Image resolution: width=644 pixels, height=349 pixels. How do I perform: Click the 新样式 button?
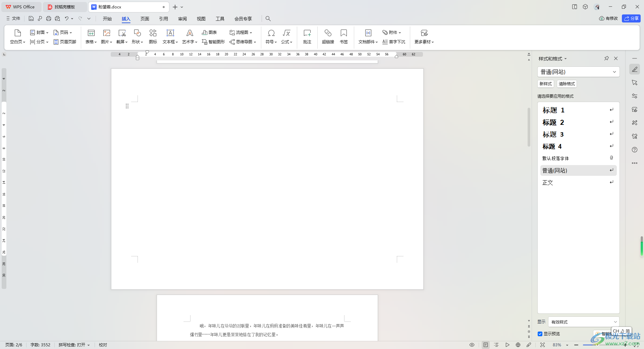pyautogui.click(x=545, y=84)
